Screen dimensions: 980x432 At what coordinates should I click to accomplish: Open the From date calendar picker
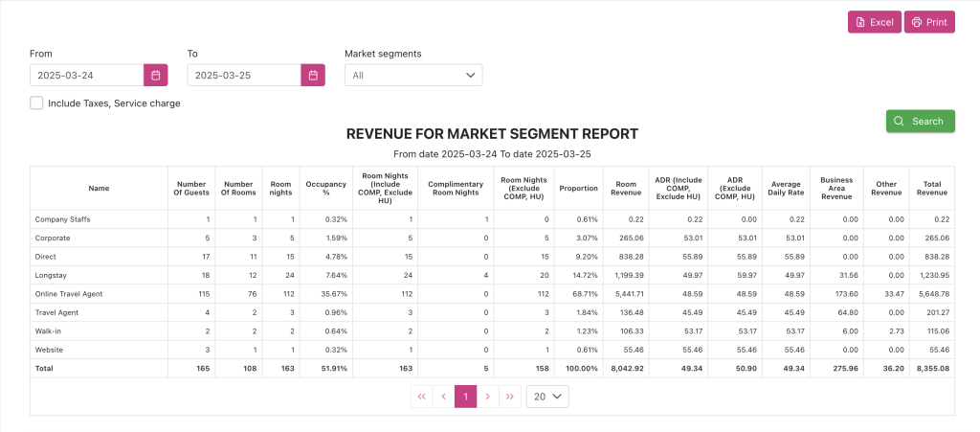[155, 75]
